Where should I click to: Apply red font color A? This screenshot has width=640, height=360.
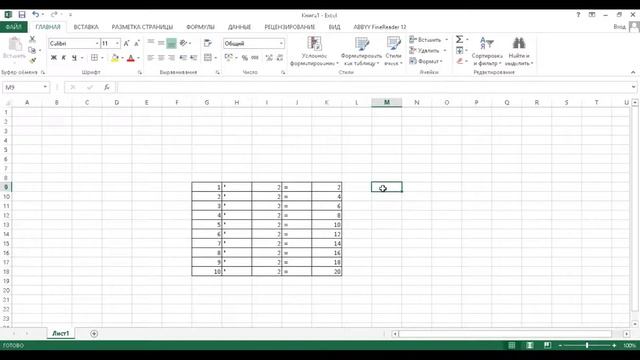(131, 58)
